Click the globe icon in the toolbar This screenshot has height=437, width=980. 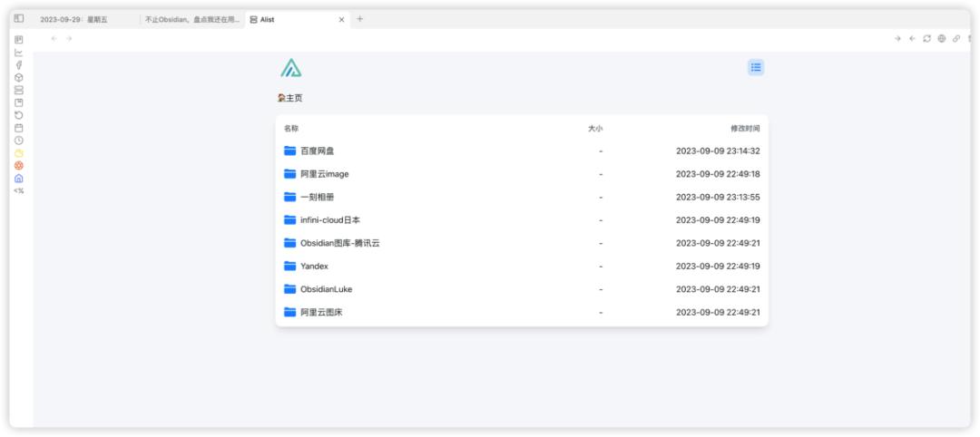[941, 39]
